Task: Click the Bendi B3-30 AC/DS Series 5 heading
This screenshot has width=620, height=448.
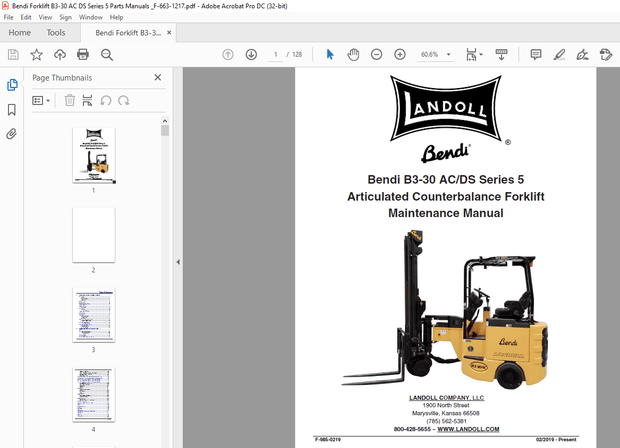Action: 446,180
